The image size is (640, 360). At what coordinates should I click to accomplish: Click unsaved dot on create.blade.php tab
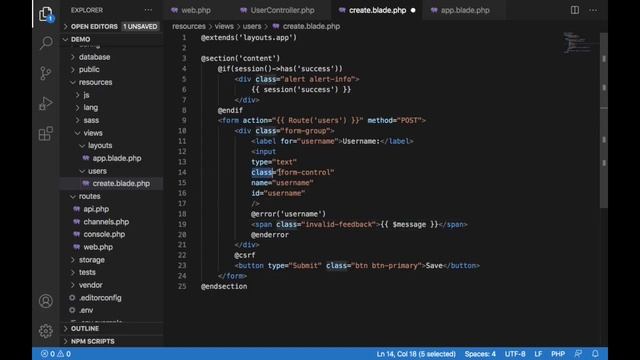[x=413, y=10]
